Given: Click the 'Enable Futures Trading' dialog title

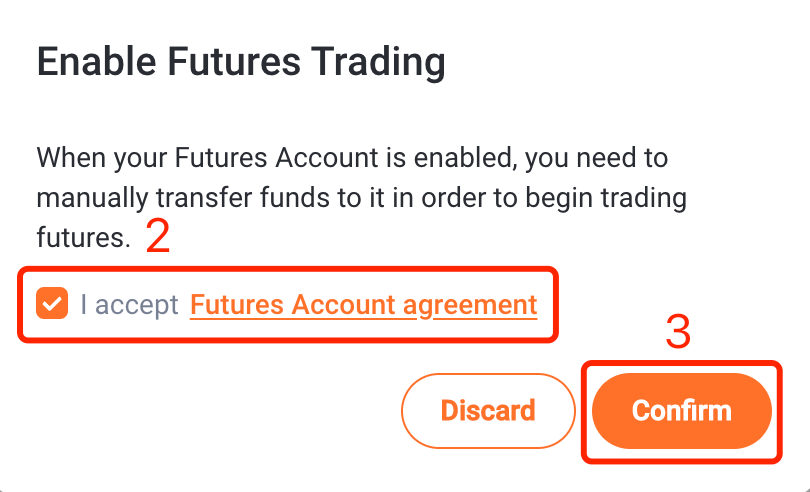Looking at the screenshot, I should tap(241, 62).
